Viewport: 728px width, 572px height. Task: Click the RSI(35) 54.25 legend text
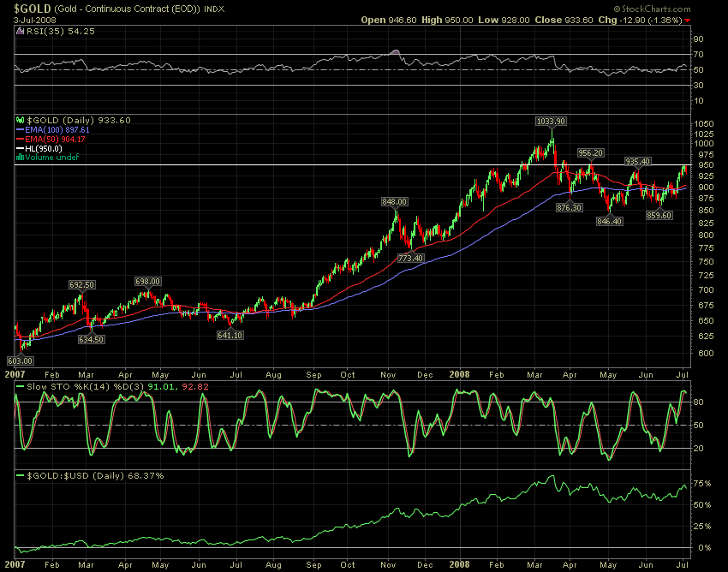click(60, 32)
